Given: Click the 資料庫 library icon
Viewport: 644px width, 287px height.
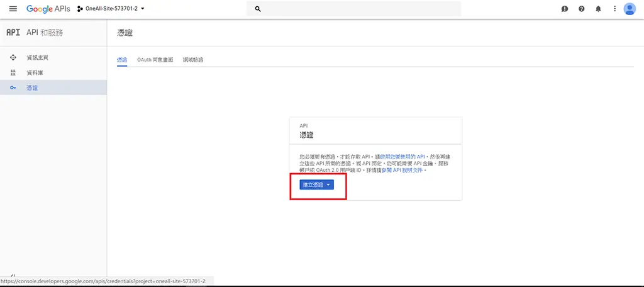Looking at the screenshot, I should pos(13,73).
